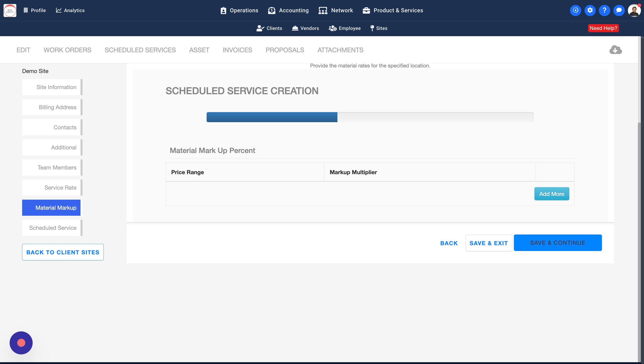Viewport: 644px width, 364px height.
Task: Click the user avatar photo
Action: (x=634, y=10)
